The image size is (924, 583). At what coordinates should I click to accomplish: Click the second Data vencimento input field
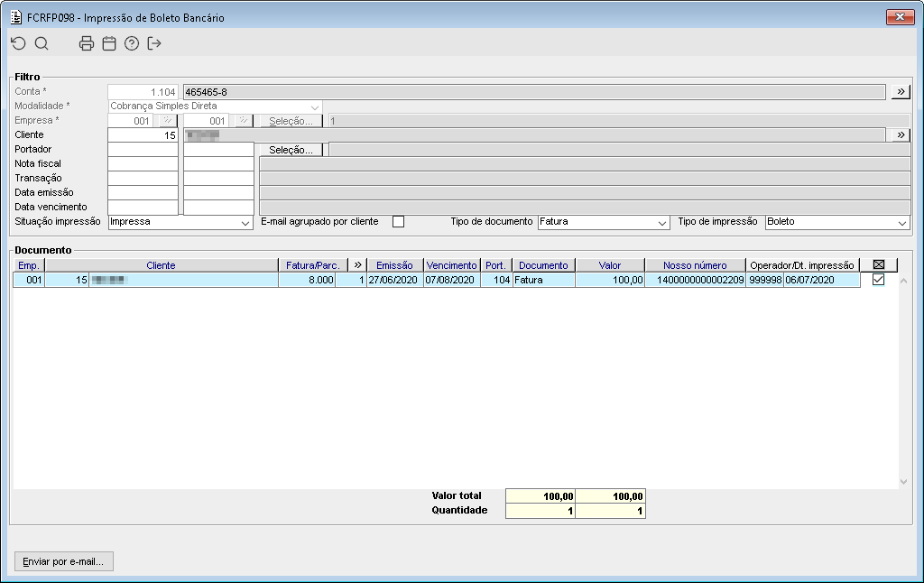218,208
